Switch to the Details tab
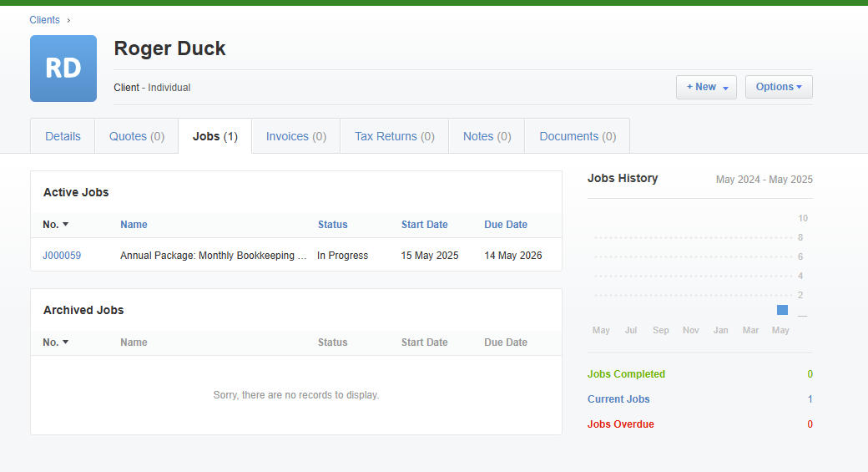 point(63,136)
